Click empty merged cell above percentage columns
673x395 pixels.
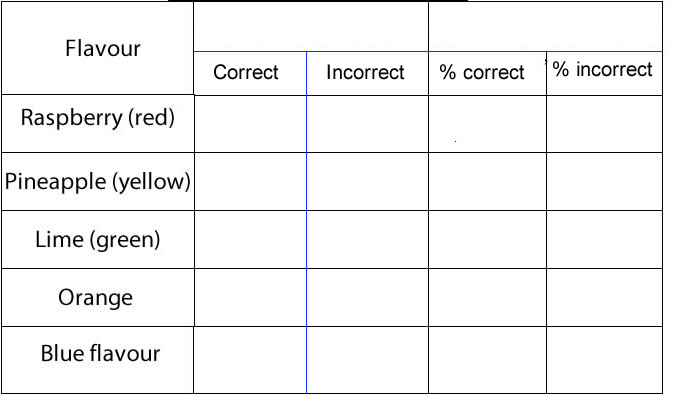coord(546,27)
